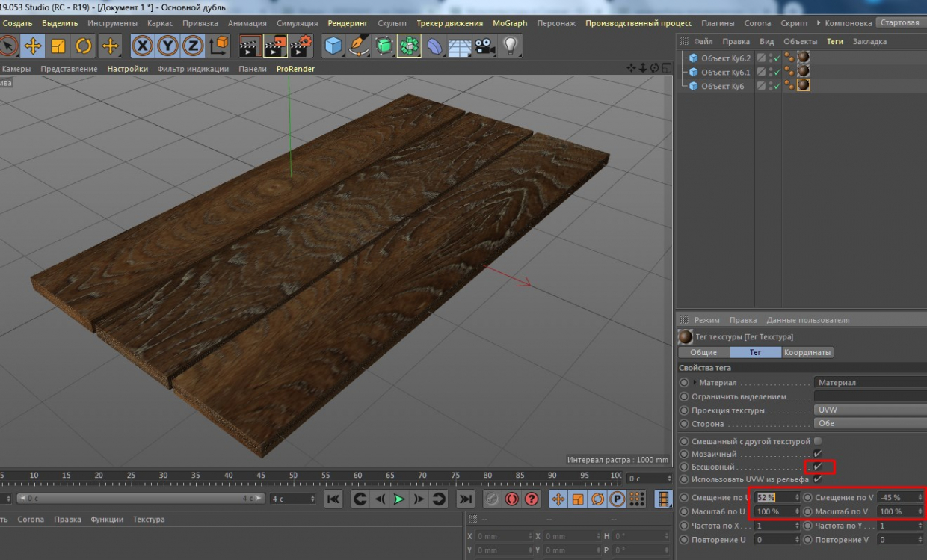Screen dimensions: 927x560
Task: Open keyframe selection question mark button
Action: [532, 499]
